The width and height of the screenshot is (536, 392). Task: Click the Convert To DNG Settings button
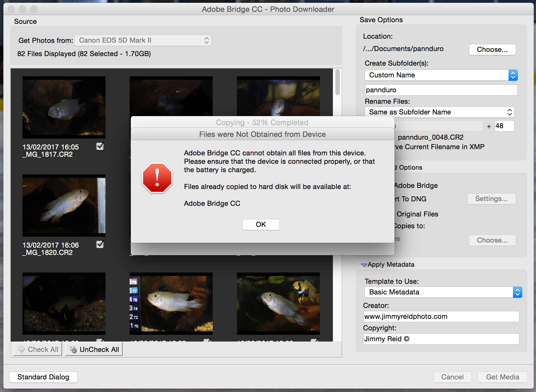pyautogui.click(x=491, y=199)
